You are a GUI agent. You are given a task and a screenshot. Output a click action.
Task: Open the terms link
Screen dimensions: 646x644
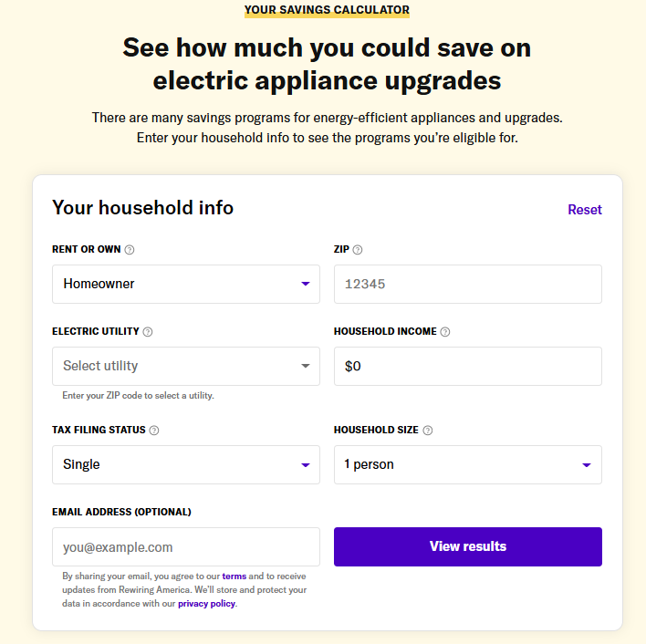(234, 576)
